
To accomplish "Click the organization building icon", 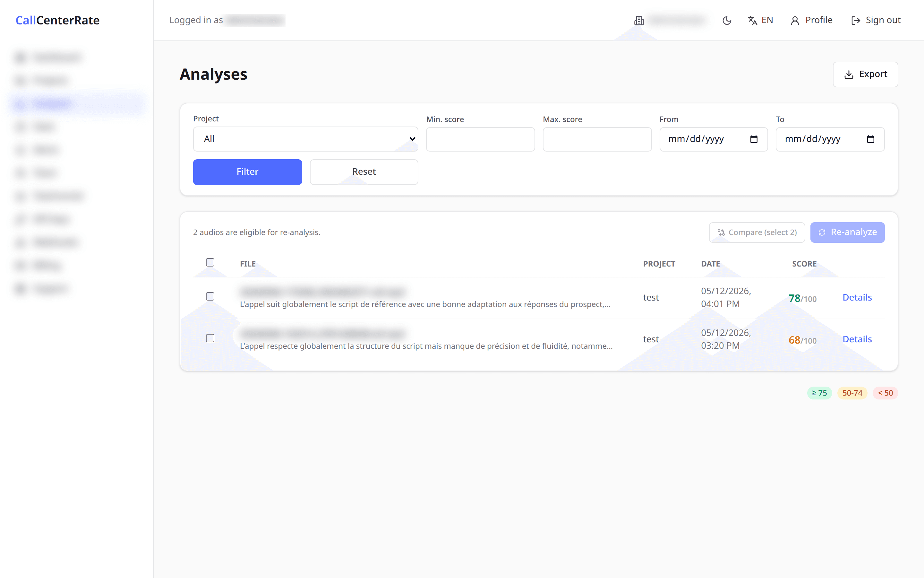I will click(x=639, y=20).
